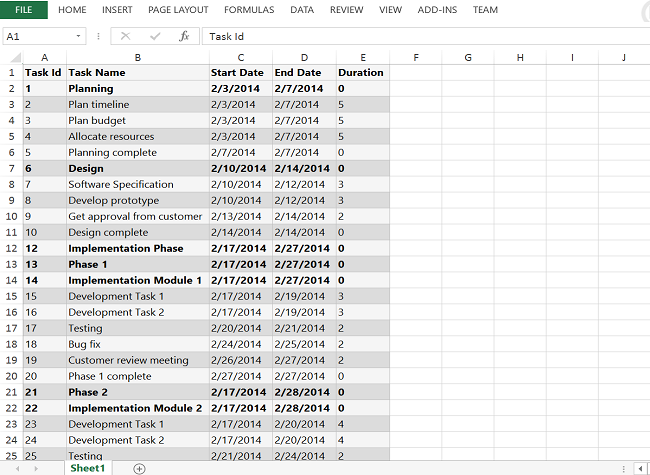The height and width of the screenshot is (475, 650).
Task: Select column G header
Action: [468, 58]
